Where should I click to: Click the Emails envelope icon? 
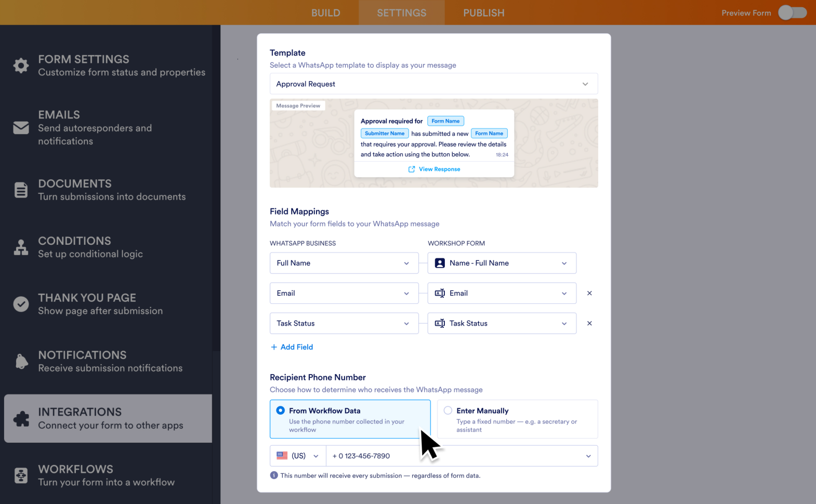point(21,127)
